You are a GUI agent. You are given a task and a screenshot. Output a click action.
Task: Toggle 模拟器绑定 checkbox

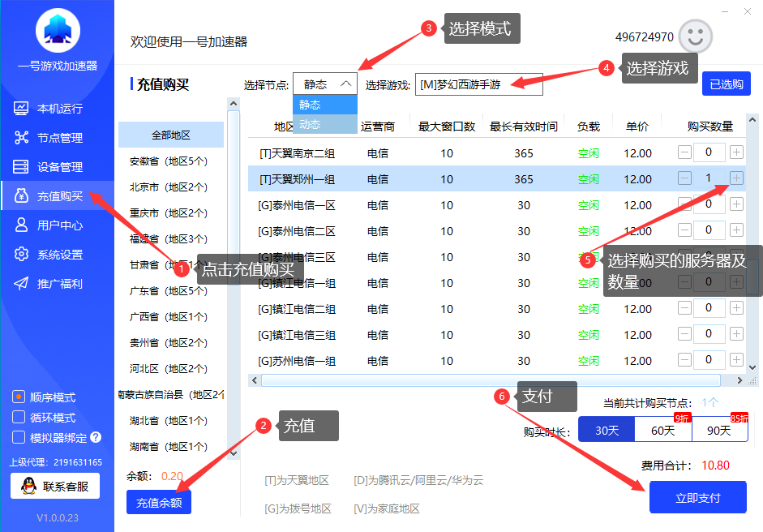coord(19,437)
